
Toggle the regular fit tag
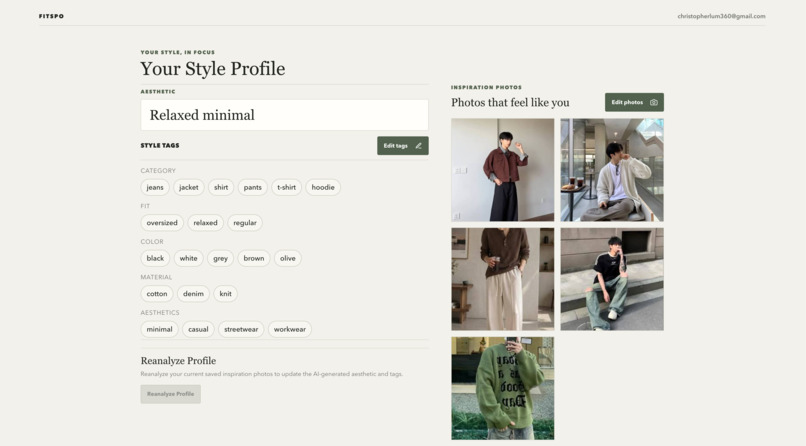pyautogui.click(x=245, y=223)
